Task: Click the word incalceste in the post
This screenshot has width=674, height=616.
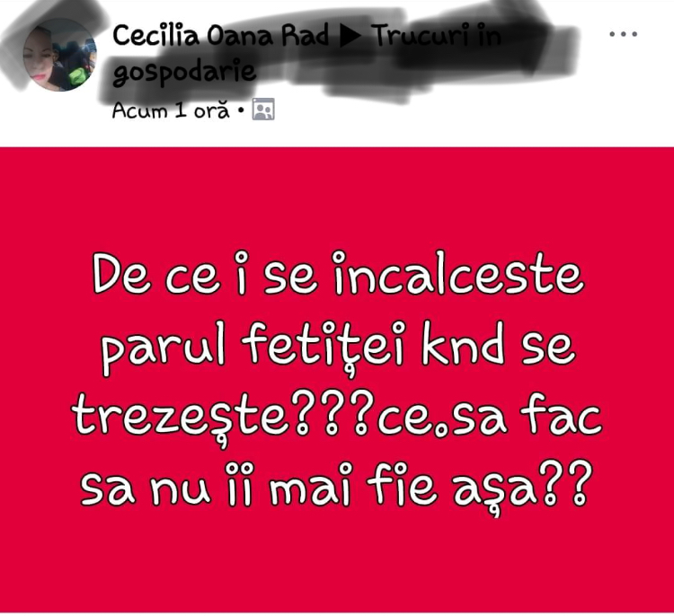Action: point(458,273)
